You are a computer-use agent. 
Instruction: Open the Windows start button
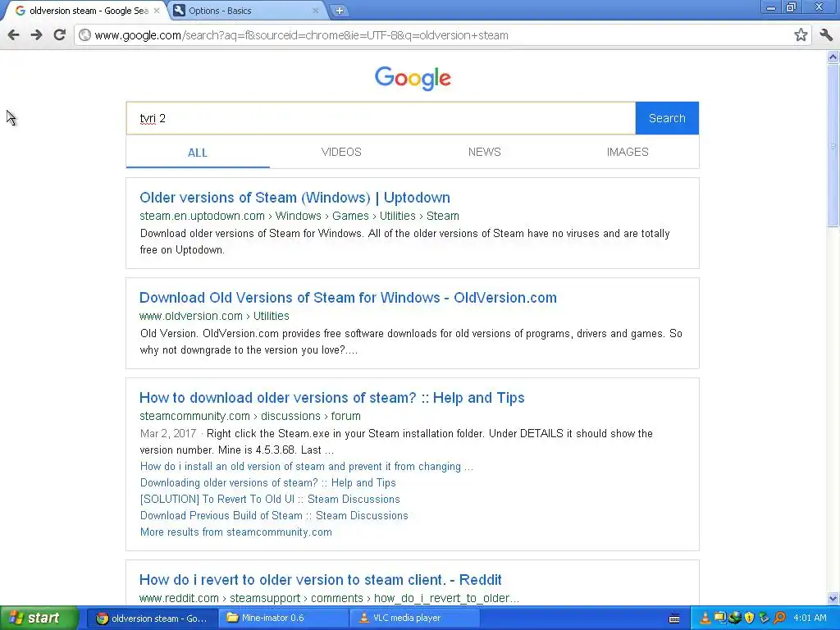[39, 619]
